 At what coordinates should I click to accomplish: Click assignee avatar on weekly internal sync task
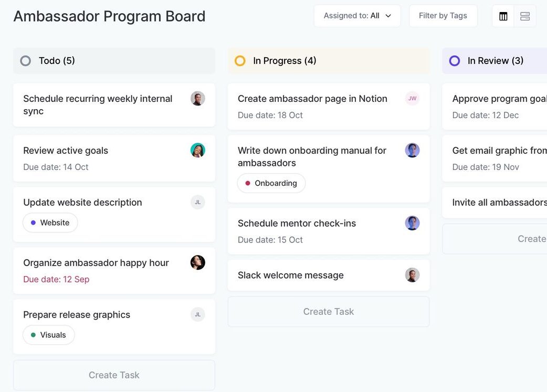pos(197,99)
